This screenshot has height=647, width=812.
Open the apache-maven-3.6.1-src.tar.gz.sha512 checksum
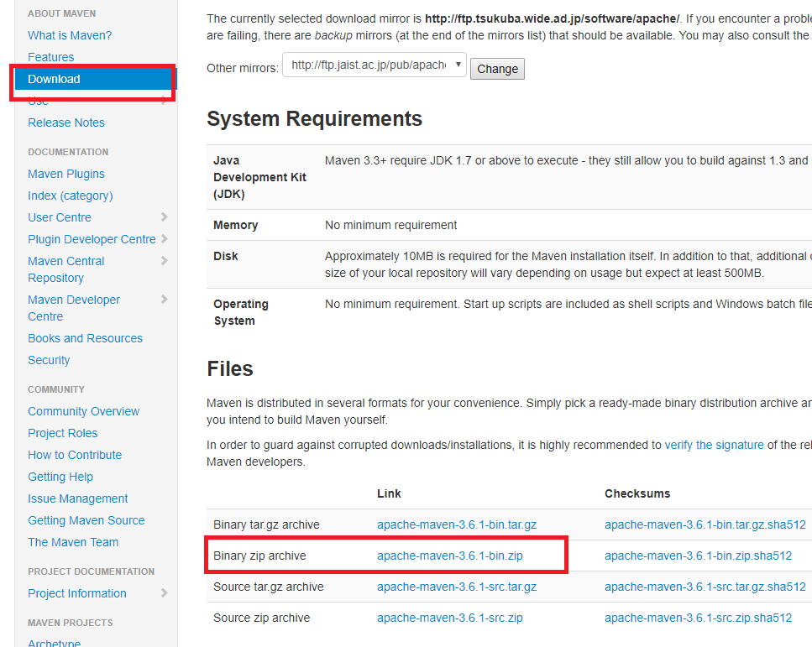705,587
